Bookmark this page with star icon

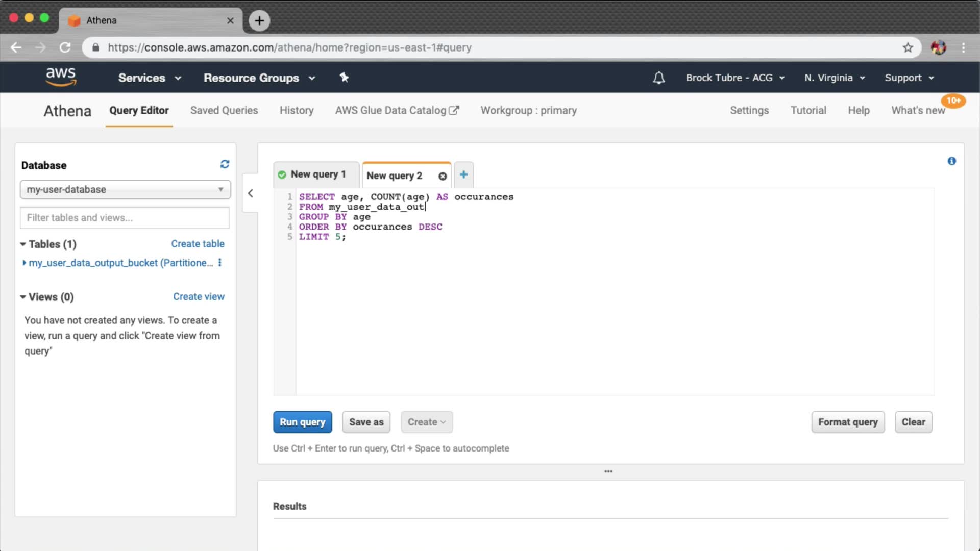pyautogui.click(x=908, y=47)
